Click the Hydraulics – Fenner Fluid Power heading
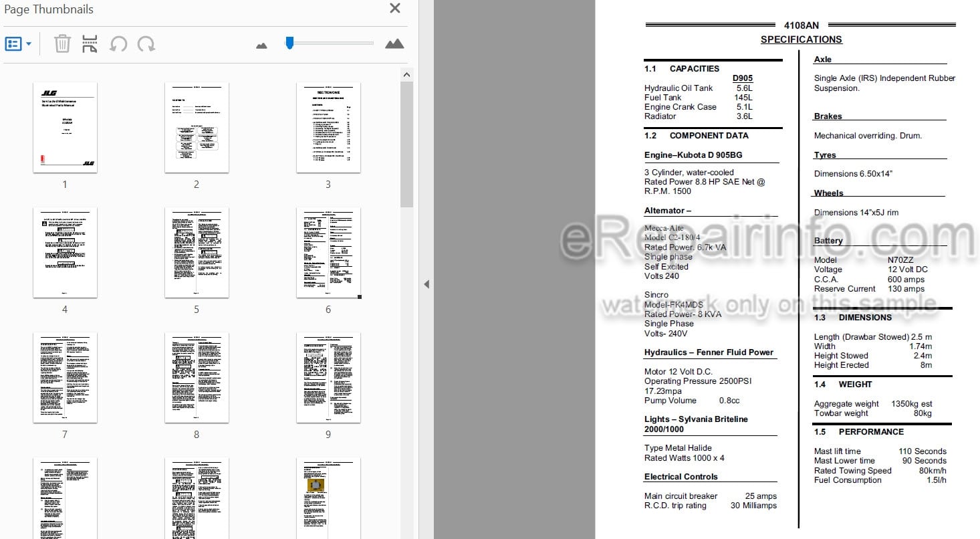 (709, 352)
